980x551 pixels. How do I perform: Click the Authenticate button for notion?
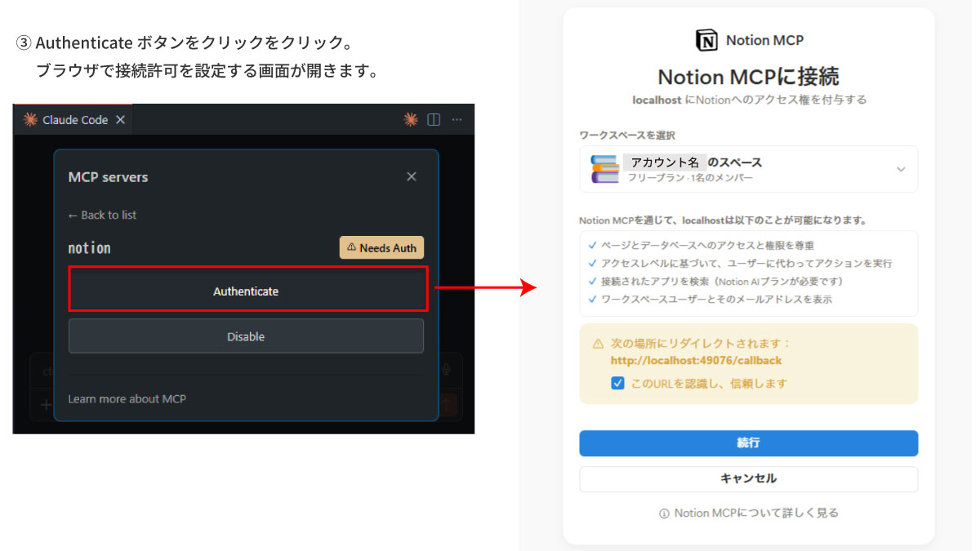[247, 290]
